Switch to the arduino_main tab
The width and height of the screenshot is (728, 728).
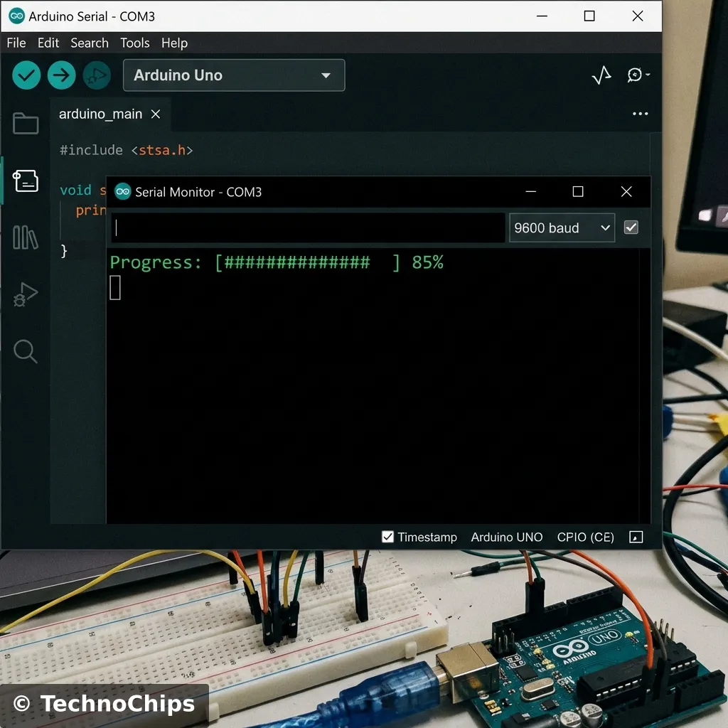click(x=102, y=114)
